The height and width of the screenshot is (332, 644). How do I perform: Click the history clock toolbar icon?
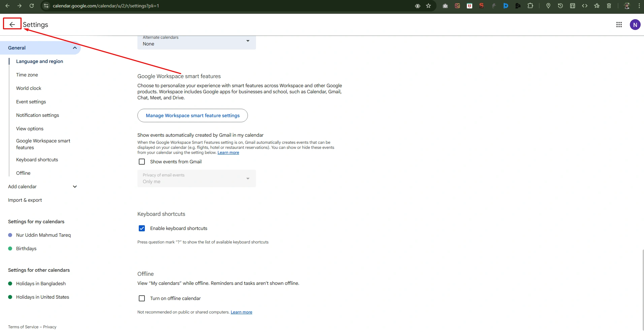pyautogui.click(x=560, y=6)
